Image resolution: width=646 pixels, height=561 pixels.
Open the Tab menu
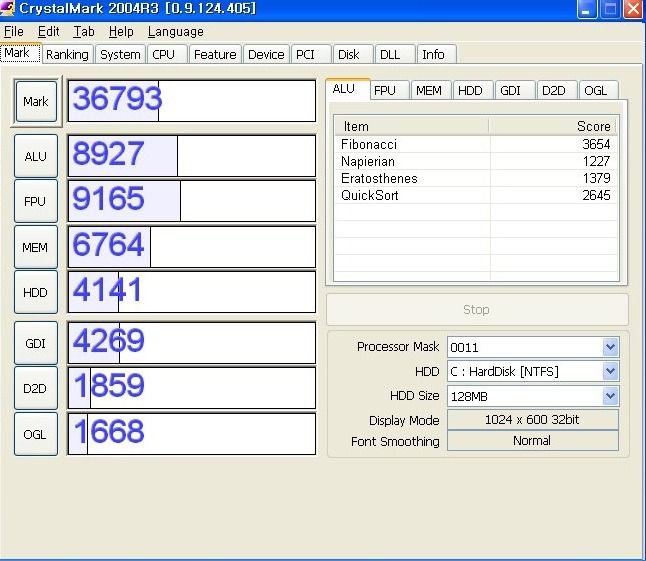point(84,32)
